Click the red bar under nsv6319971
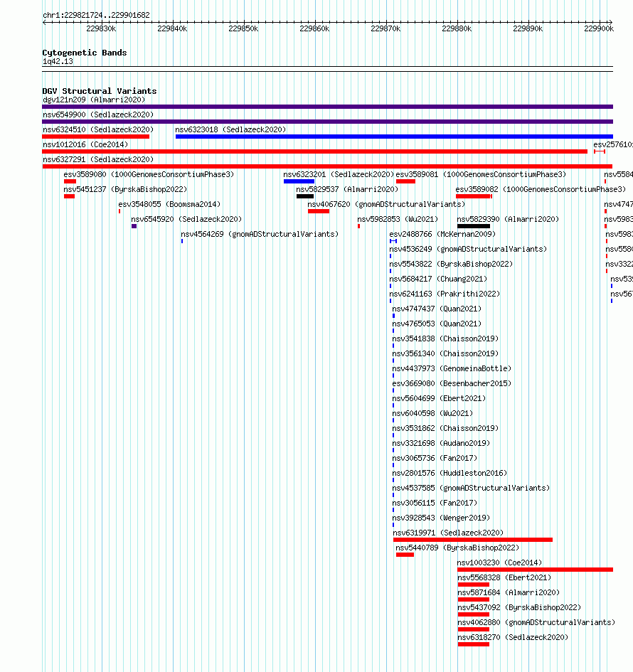 473,540
